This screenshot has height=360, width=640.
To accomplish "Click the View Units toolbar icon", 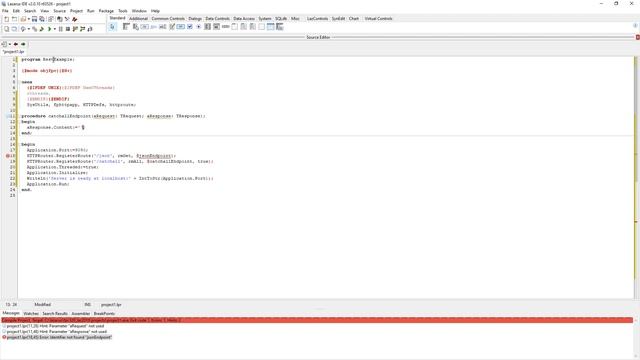I will pyautogui.click(x=7, y=29).
